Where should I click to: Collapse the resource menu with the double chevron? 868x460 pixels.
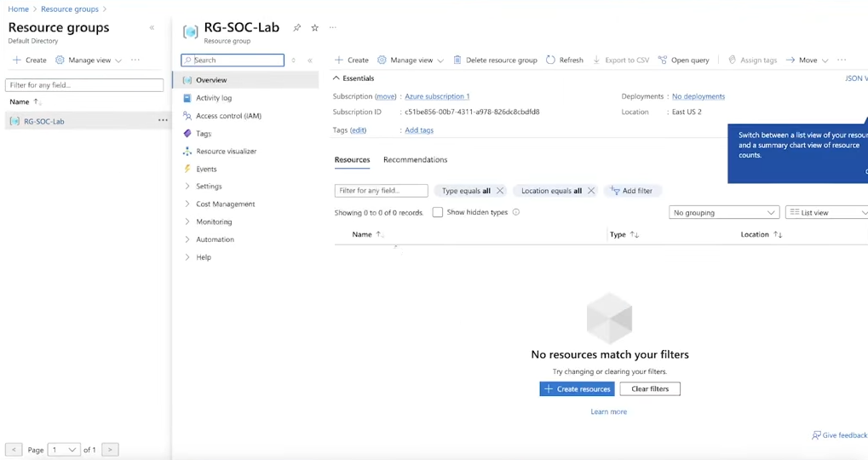[310, 60]
